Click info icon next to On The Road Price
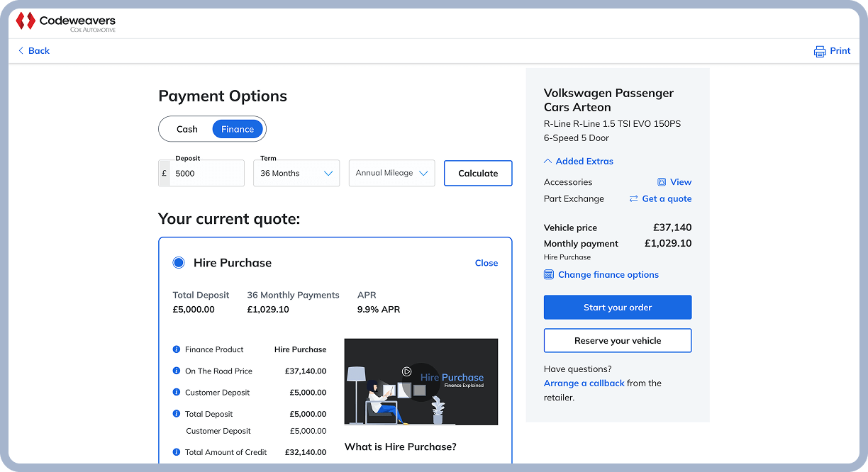The height and width of the screenshot is (472, 868). (x=177, y=371)
